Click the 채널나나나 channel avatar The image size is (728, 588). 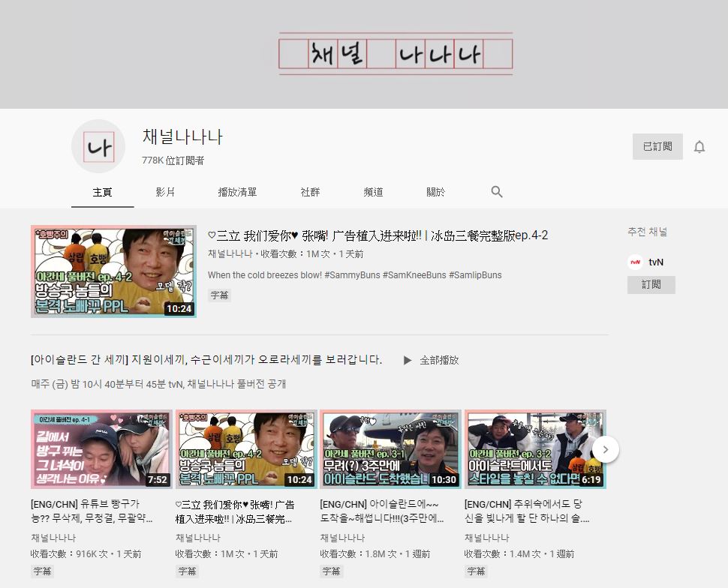(x=98, y=146)
